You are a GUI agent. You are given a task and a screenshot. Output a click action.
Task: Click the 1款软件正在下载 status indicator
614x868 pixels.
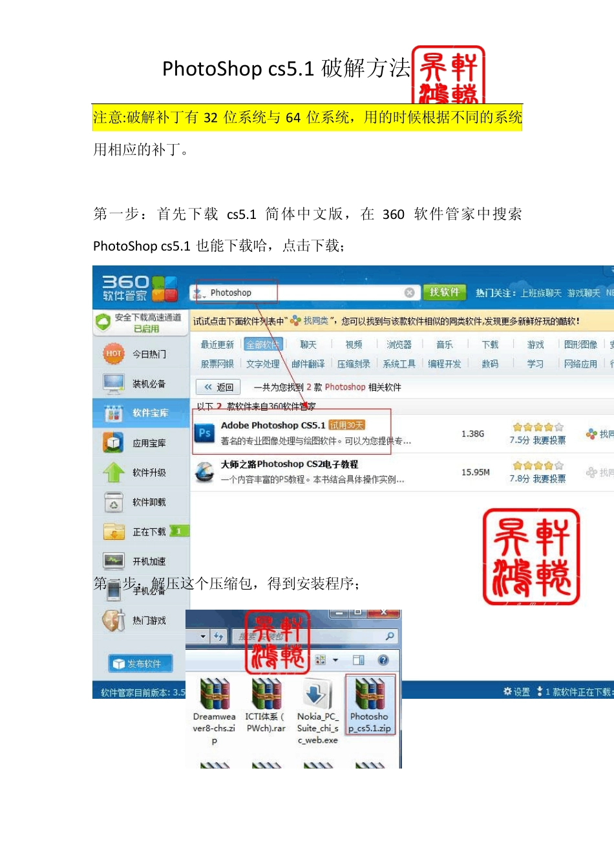click(x=574, y=692)
